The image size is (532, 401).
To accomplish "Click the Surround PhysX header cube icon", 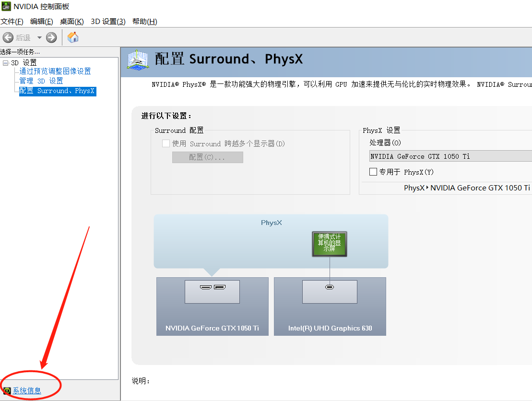I will (137, 59).
